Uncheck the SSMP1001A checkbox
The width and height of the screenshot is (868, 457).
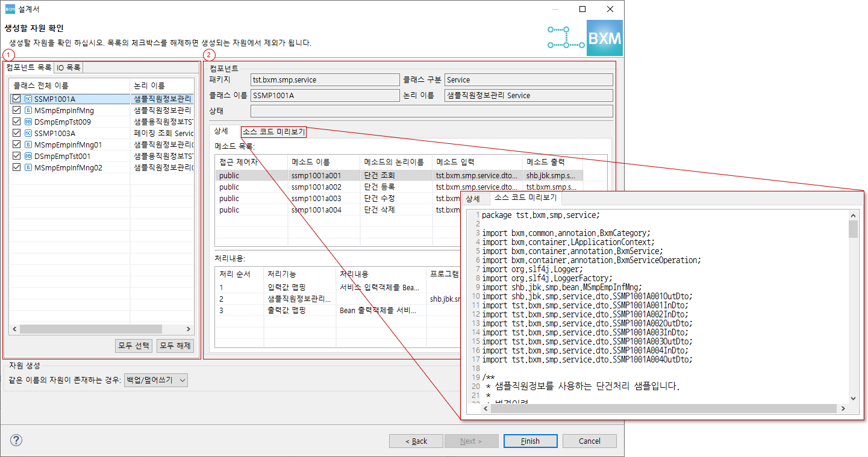coord(16,98)
